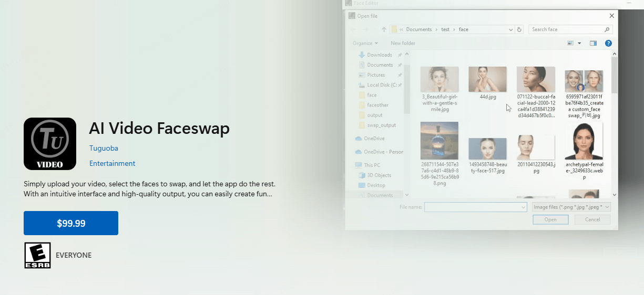Click the Downloads blue arrow folder icon
This screenshot has height=295, width=644.
click(362, 55)
